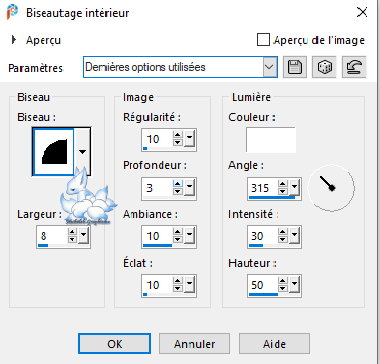Image resolution: width=380 pixels, height=364 pixels.
Task: Click OK to apply the bevel
Action: tap(115, 344)
